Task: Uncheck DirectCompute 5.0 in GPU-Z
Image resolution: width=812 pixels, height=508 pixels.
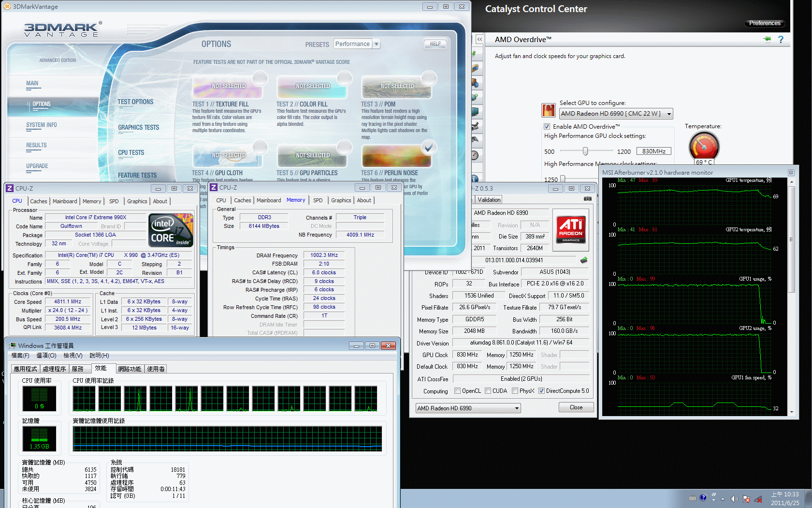Action: (x=541, y=391)
